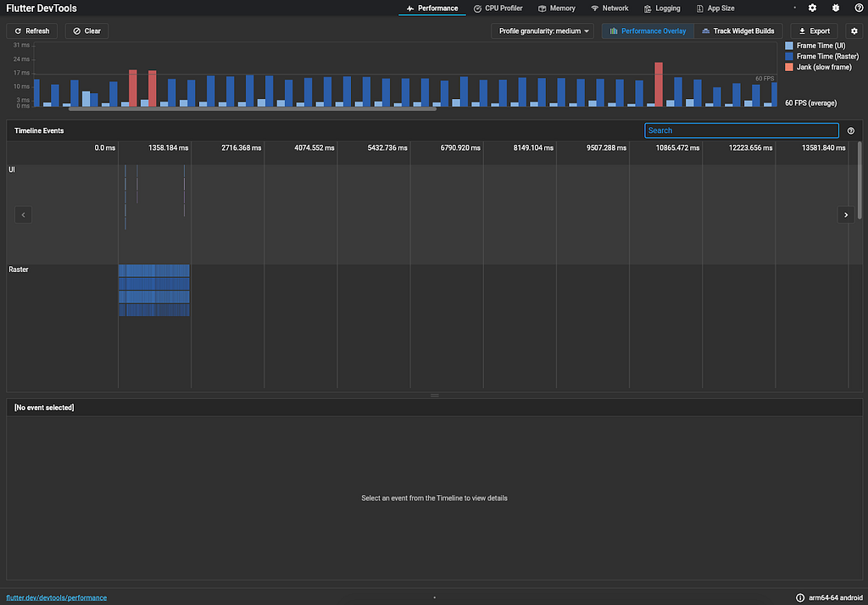Image resolution: width=868 pixels, height=605 pixels.
Task: Open the Memory tab
Action: coord(557,8)
